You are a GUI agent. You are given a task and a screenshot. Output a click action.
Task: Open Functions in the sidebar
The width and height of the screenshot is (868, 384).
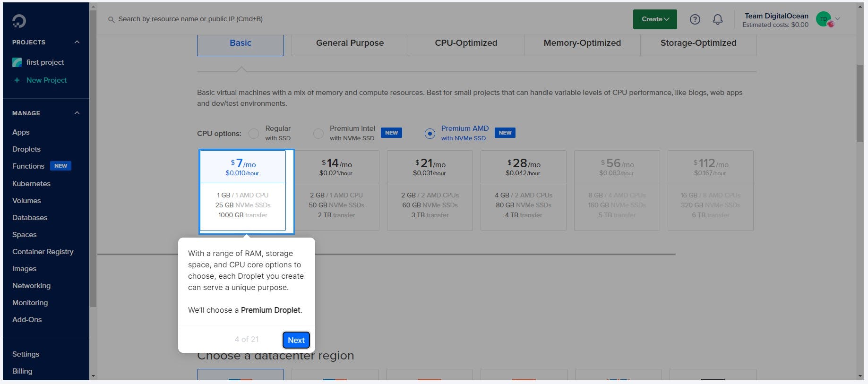click(28, 166)
